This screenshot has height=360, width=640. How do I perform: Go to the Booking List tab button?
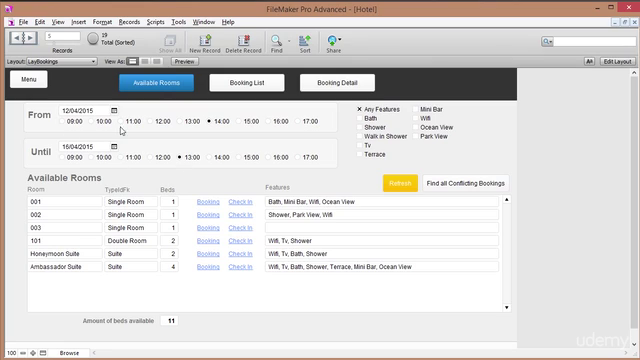pyautogui.click(x=247, y=83)
